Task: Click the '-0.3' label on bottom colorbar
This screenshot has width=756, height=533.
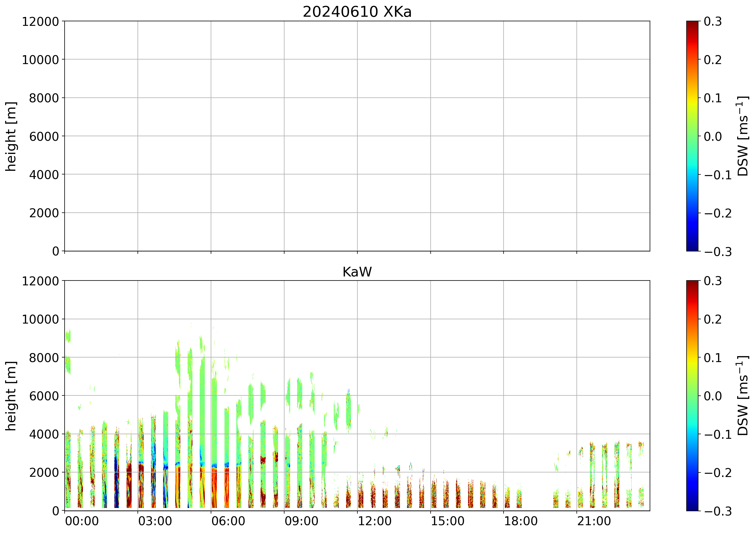Action: coord(718,511)
